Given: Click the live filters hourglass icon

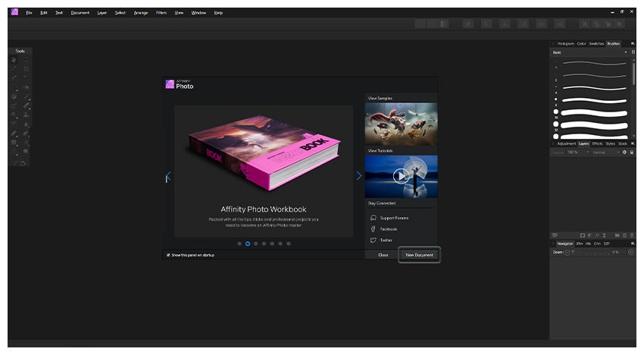Looking at the screenshot, I should (604, 235).
